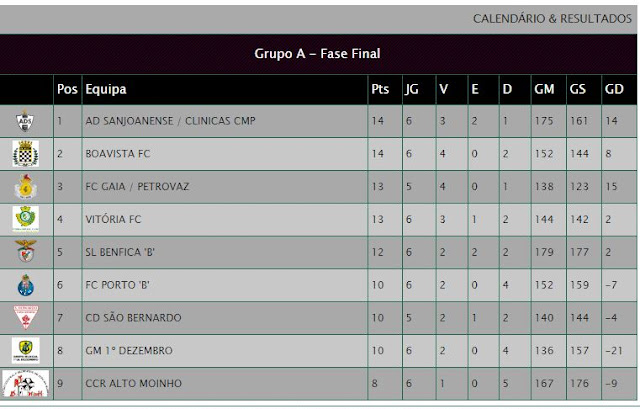Click the Vitória FC green crest
Image resolution: width=640 pixels, height=409 pixels.
[25, 219]
